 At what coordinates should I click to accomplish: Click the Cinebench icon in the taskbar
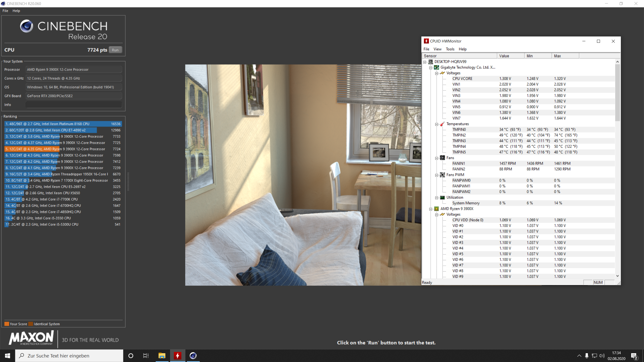pyautogui.click(x=193, y=355)
